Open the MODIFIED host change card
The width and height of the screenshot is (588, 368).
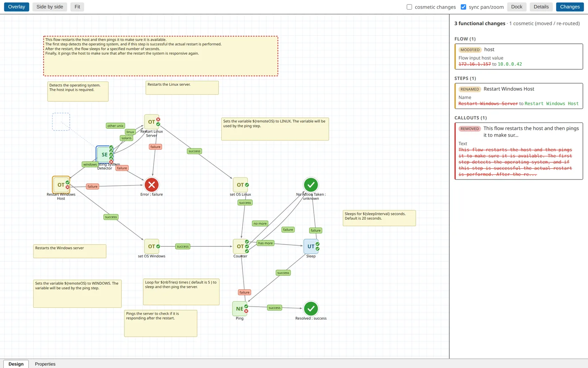click(x=519, y=56)
